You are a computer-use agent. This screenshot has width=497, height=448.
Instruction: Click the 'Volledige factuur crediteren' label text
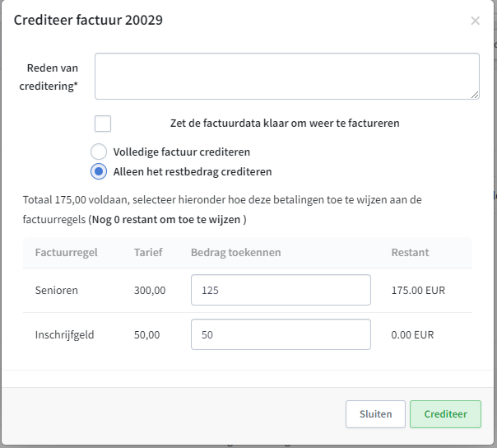(x=182, y=152)
